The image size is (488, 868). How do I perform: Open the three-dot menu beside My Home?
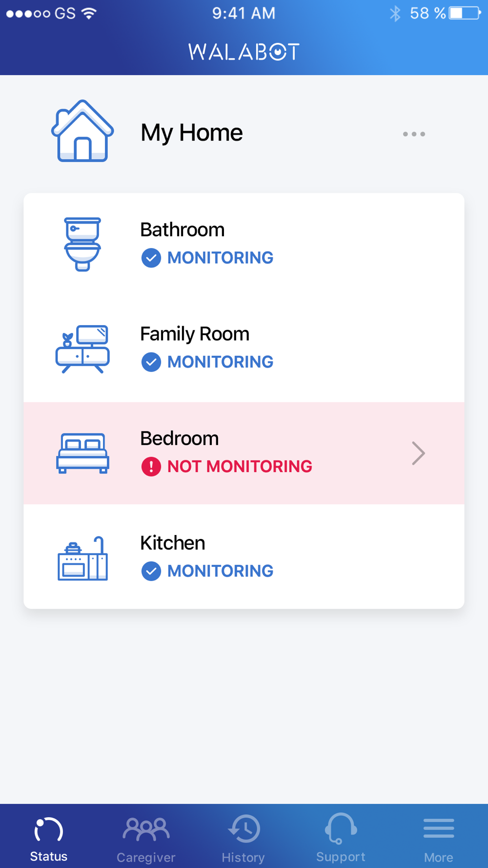414,134
